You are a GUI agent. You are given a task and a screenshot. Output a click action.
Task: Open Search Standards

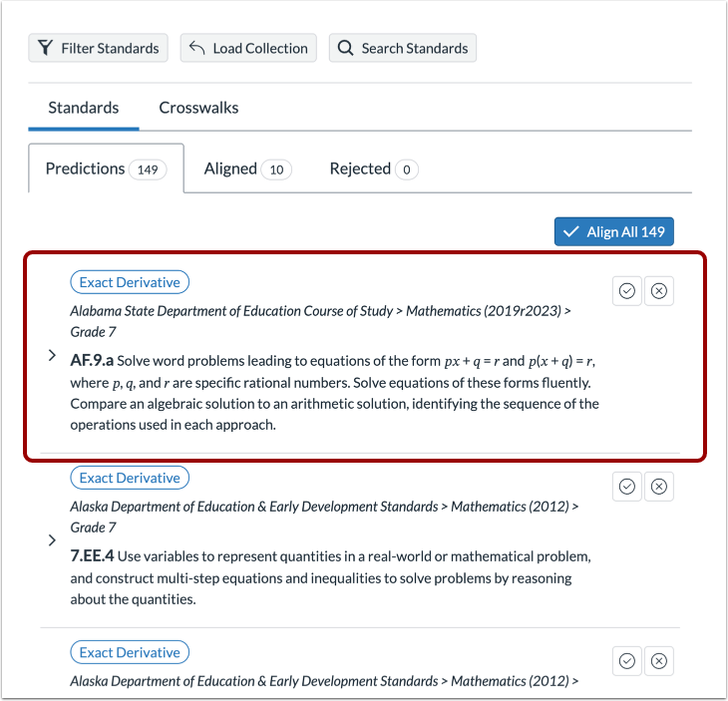(x=403, y=48)
